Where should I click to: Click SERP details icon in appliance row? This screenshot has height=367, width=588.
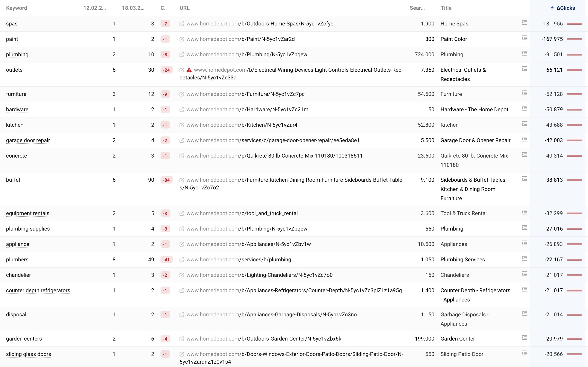click(x=524, y=243)
